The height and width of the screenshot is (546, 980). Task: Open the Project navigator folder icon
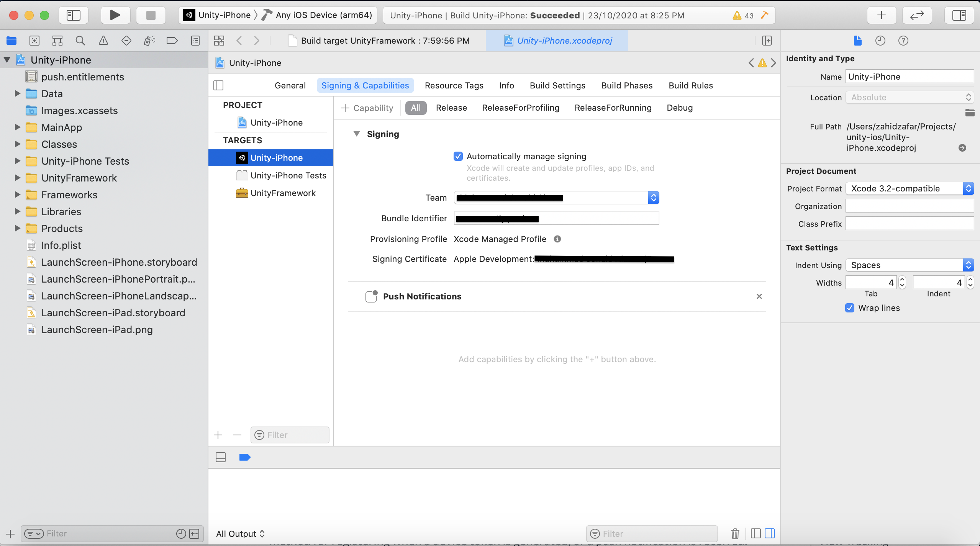pyautogui.click(x=11, y=41)
